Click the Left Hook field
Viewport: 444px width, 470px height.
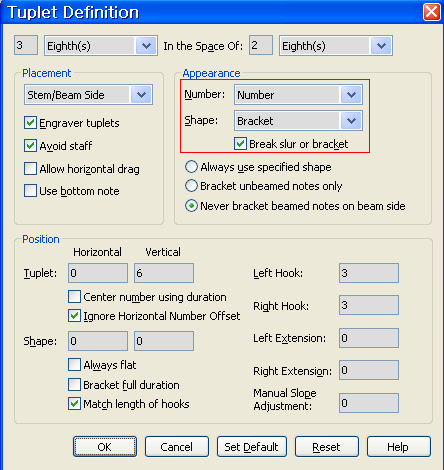click(x=369, y=273)
